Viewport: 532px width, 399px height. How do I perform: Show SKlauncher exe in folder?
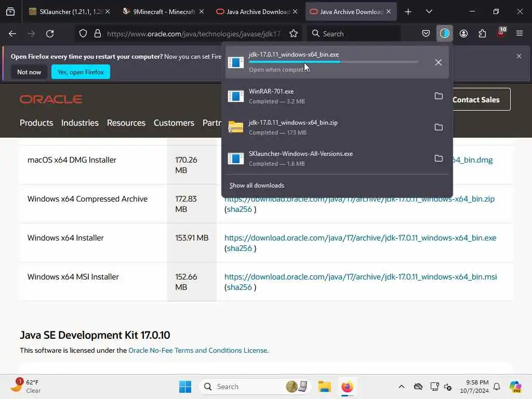[438, 158]
